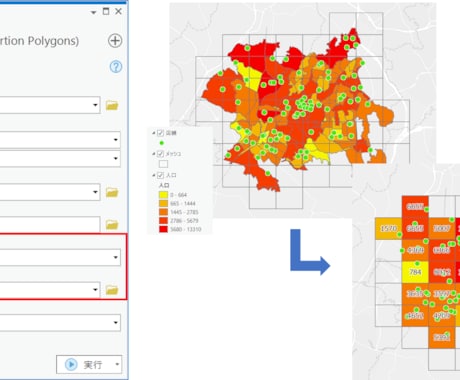The width and height of the screenshot is (460, 380).
Task: Open the lower dropdown inside the red-outlined section
Action: coord(95,289)
